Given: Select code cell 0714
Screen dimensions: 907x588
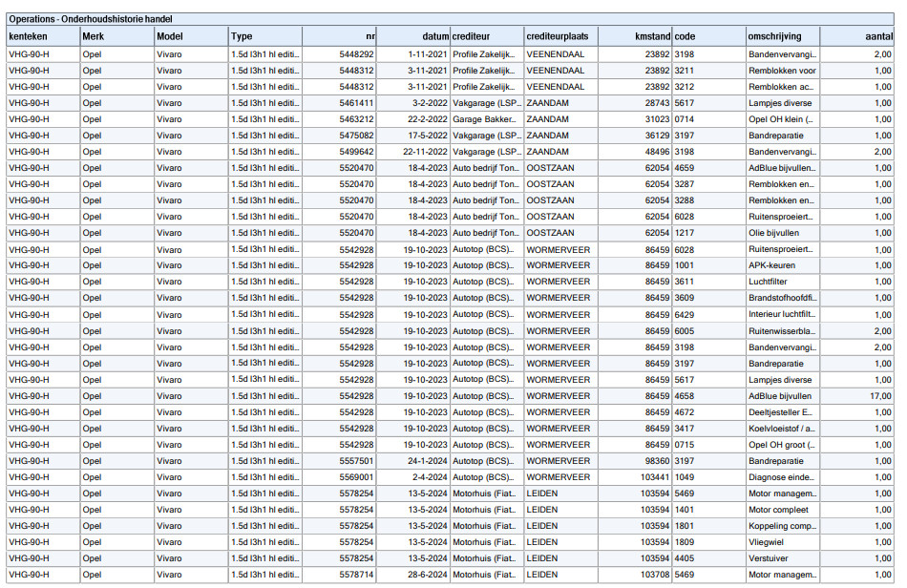Looking at the screenshot, I should click(x=709, y=119).
